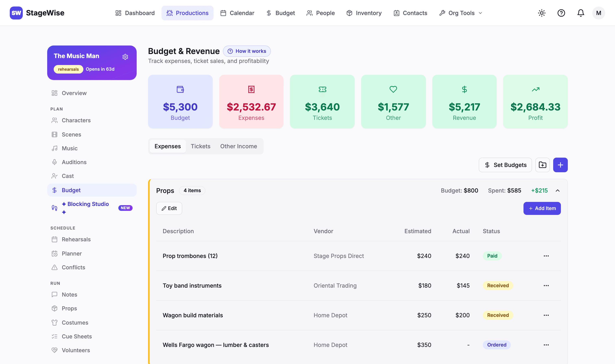The height and width of the screenshot is (364, 615).
Task: Open actions menu for Wells Fargo wagon row
Action: click(x=546, y=345)
